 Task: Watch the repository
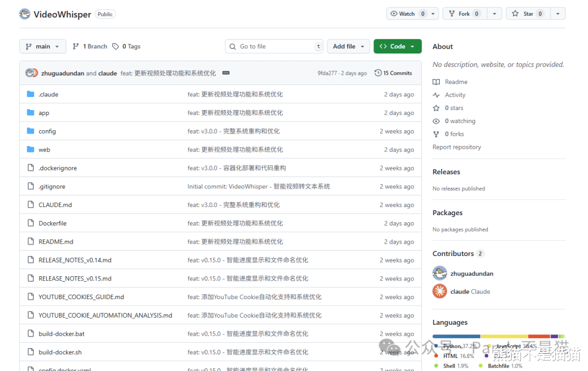[x=407, y=14]
